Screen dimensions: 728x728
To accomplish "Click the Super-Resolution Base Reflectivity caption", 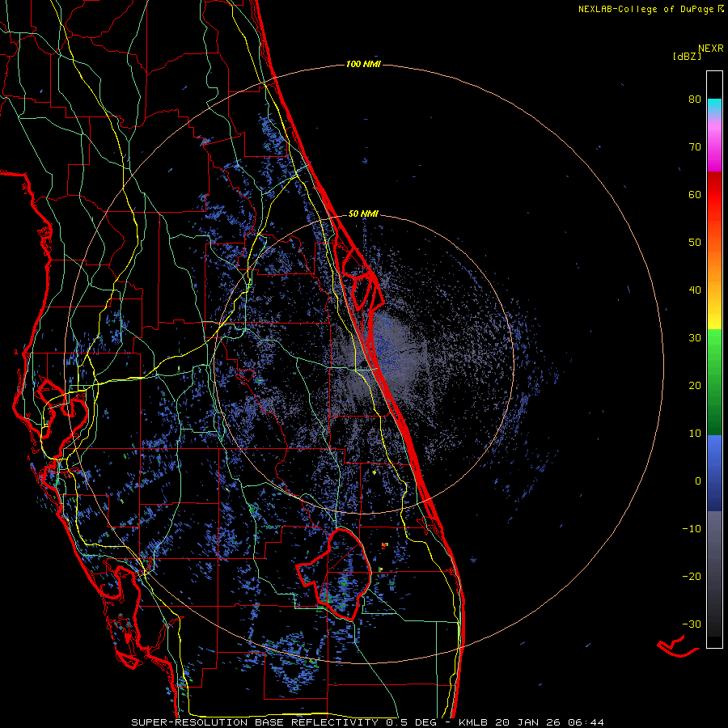I will click(x=367, y=722).
